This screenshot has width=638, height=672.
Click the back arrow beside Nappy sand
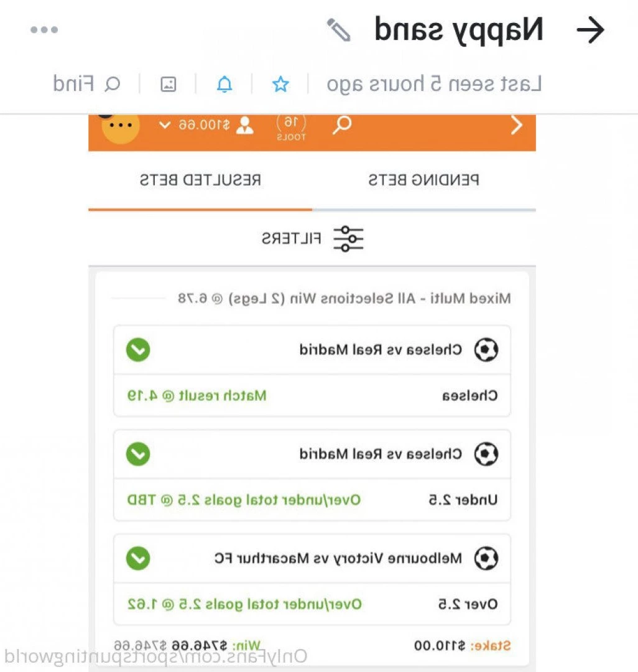[590, 30]
